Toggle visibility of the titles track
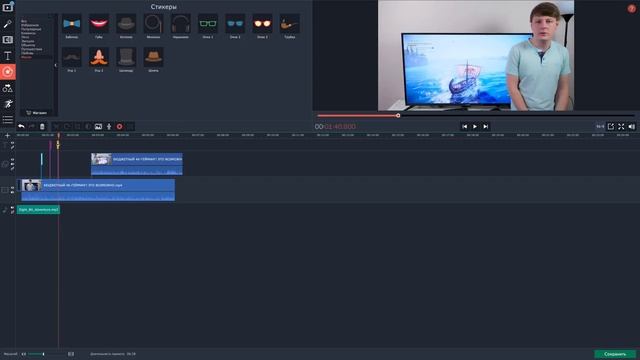Viewport: 640px width, 360px height. 13,143
